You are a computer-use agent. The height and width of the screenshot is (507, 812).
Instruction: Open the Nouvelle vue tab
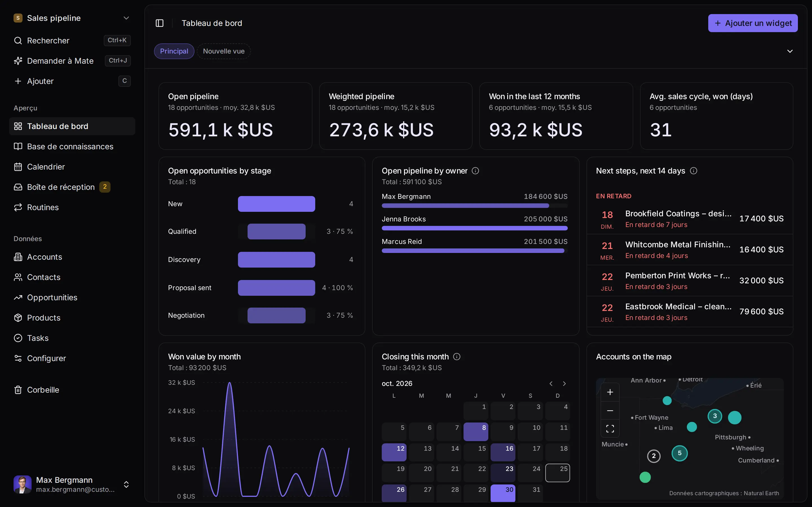224,51
